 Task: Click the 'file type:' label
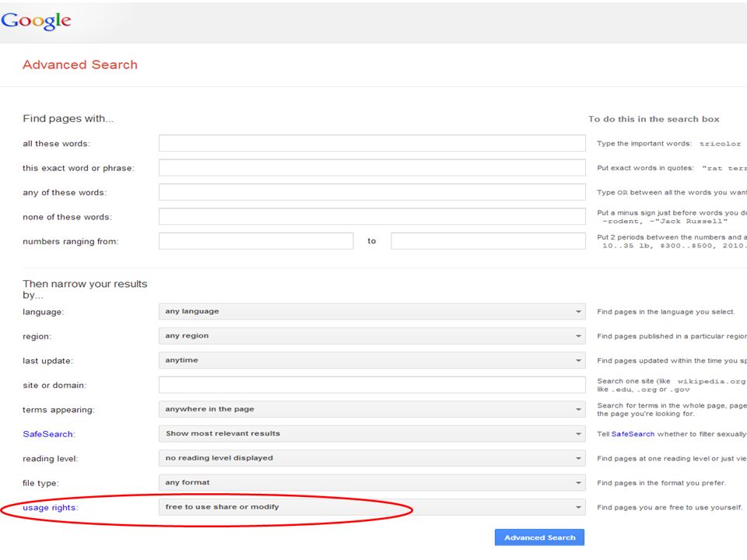[40, 483]
